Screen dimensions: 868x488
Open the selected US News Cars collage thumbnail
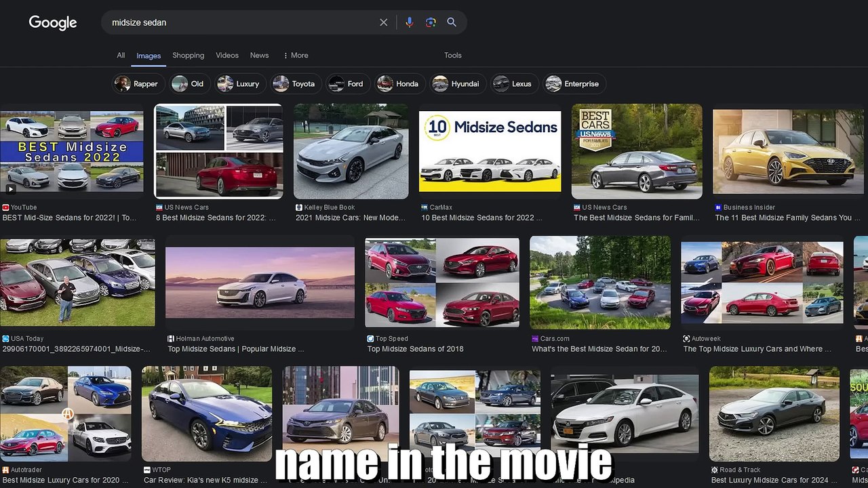pyautogui.click(x=219, y=151)
